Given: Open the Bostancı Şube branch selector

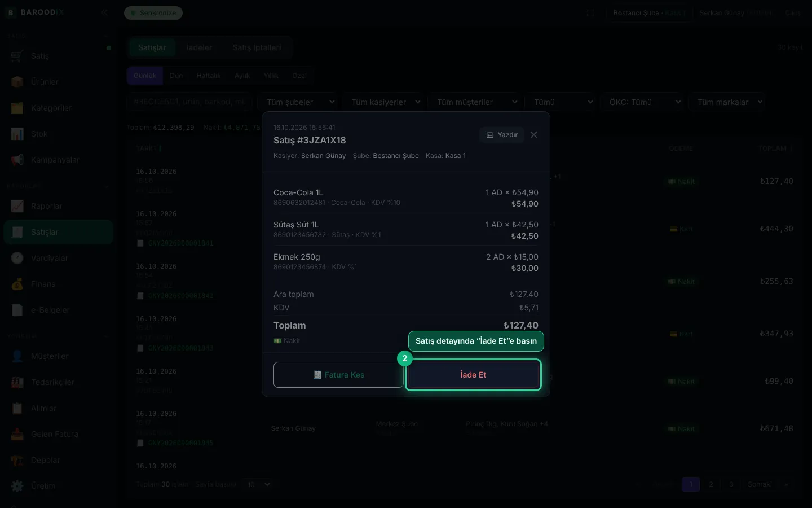Looking at the screenshot, I should [x=649, y=13].
